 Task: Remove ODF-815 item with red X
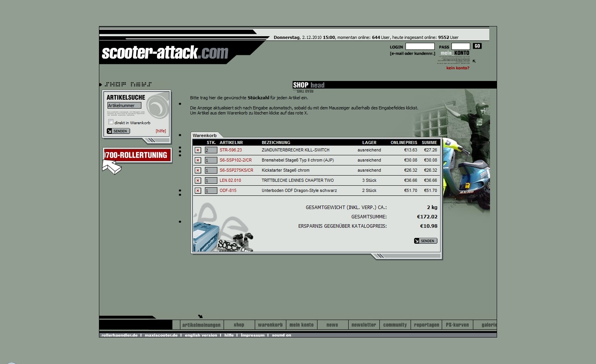point(198,191)
